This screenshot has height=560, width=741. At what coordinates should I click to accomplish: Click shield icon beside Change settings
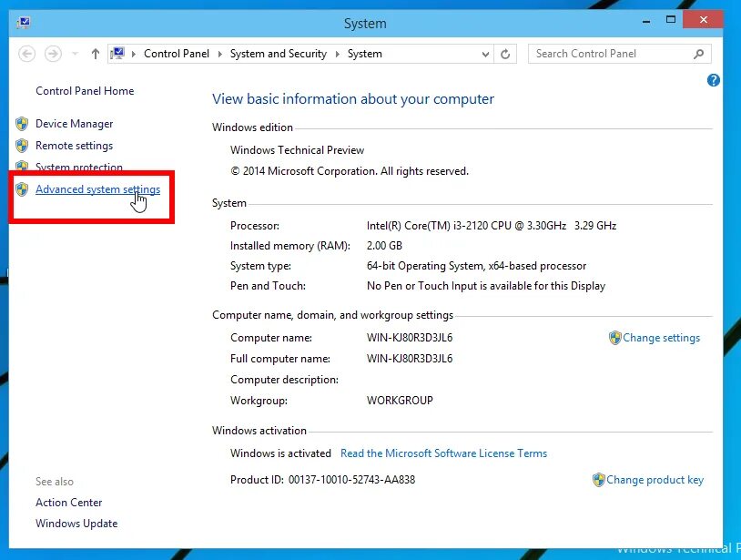pos(614,338)
